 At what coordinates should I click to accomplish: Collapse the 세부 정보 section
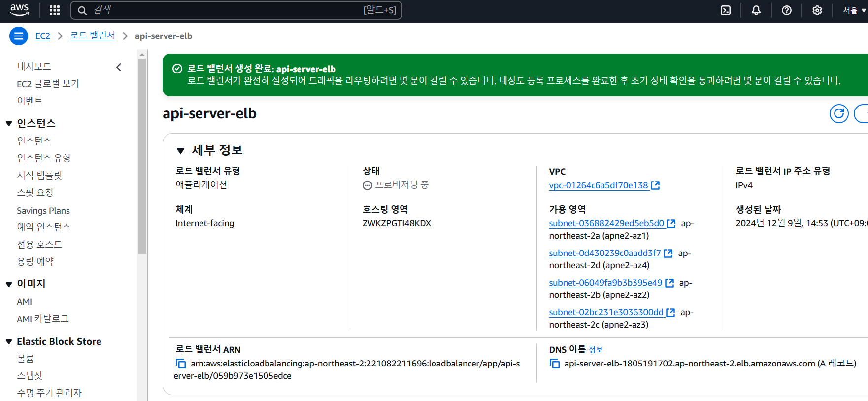(x=181, y=151)
